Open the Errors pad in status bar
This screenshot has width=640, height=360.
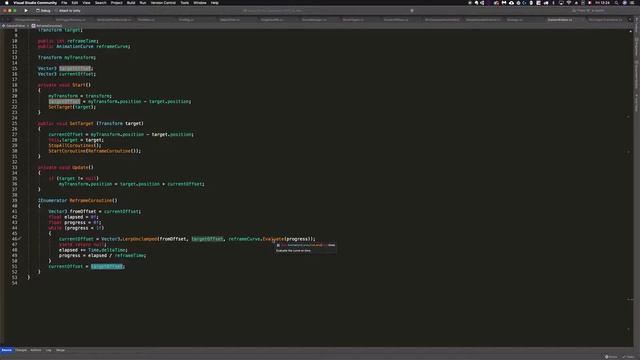(x=611, y=357)
